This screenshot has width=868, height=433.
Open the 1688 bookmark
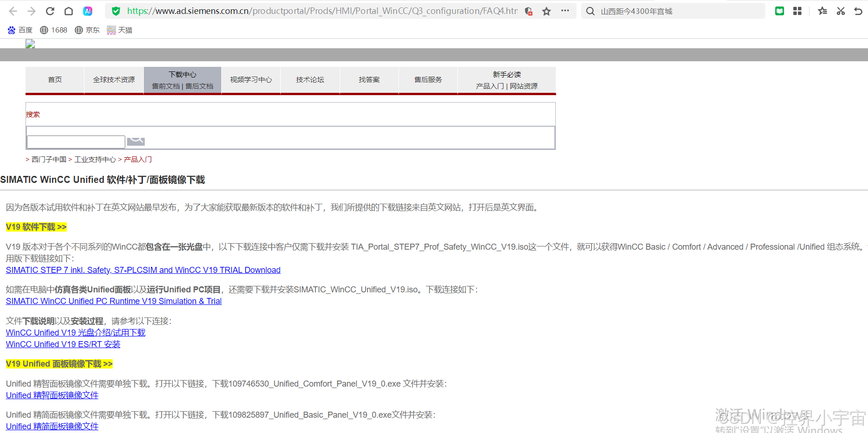pos(53,30)
